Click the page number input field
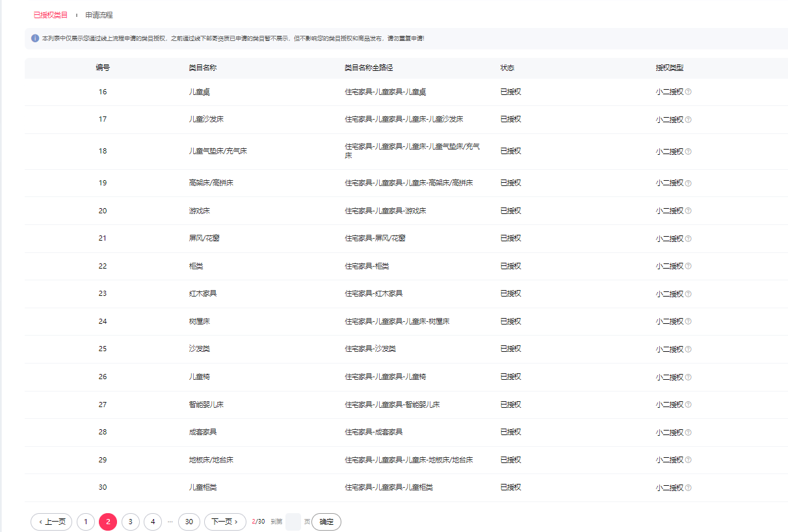Viewport: 788px width, 532px height. click(x=293, y=522)
